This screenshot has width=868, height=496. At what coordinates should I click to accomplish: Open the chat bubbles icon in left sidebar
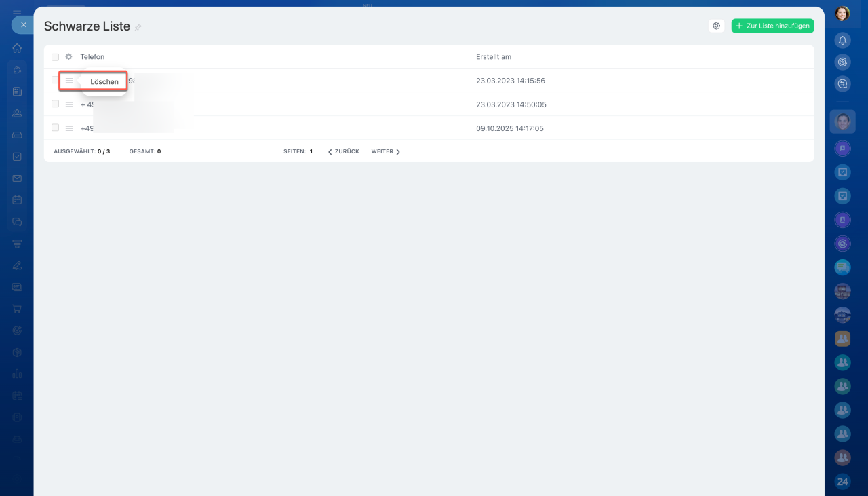click(17, 222)
